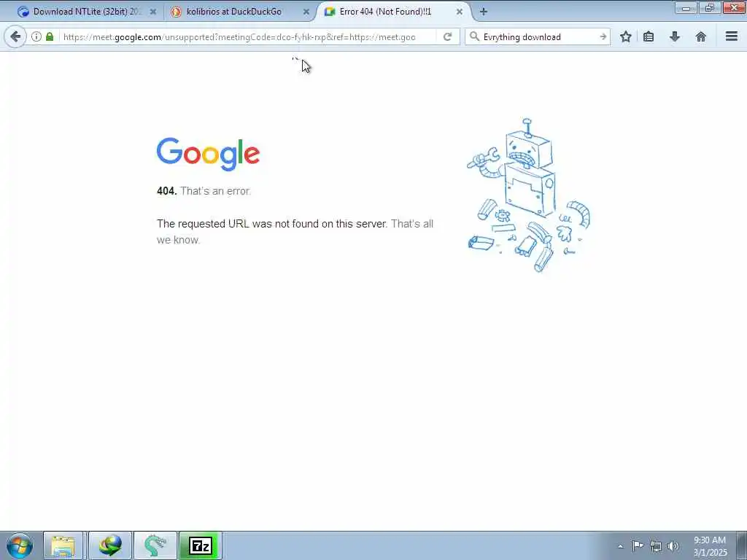Open Windows Explorer from taskbar

tap(63, 545)
